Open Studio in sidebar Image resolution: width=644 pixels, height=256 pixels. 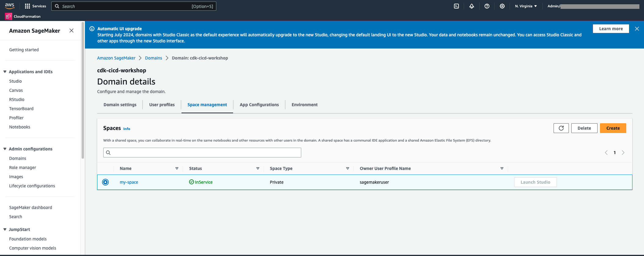15,81
